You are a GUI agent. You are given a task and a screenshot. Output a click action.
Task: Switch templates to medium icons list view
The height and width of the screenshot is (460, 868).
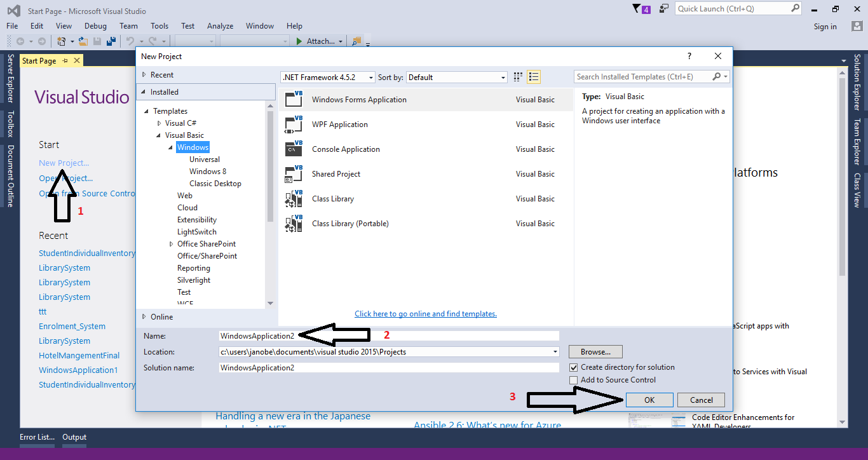tap(534, 77)
